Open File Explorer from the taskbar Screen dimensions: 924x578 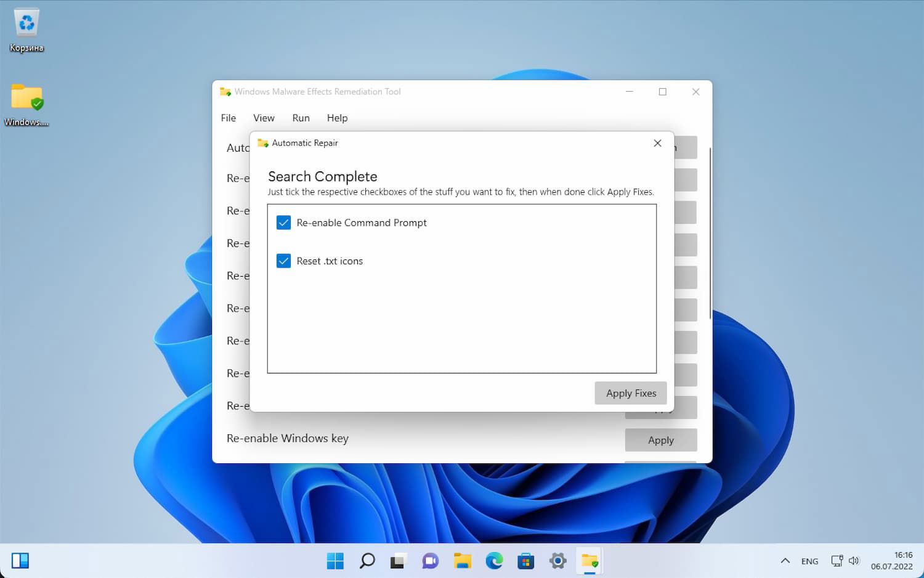463,561
